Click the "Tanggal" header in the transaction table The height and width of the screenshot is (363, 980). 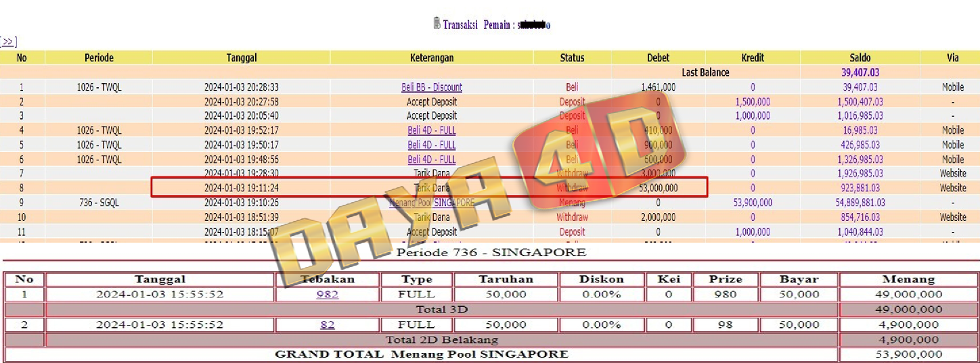242,58
